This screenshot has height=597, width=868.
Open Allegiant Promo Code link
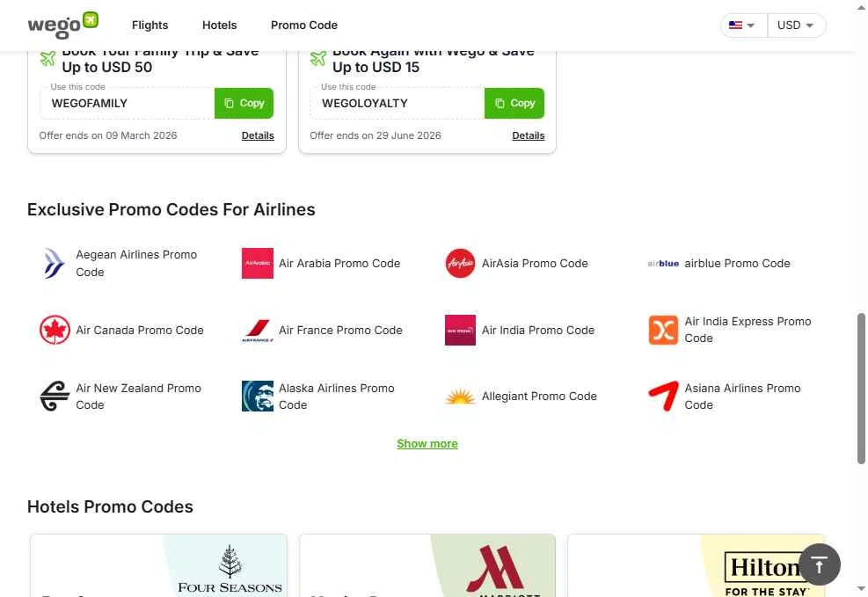pos(539,397)
